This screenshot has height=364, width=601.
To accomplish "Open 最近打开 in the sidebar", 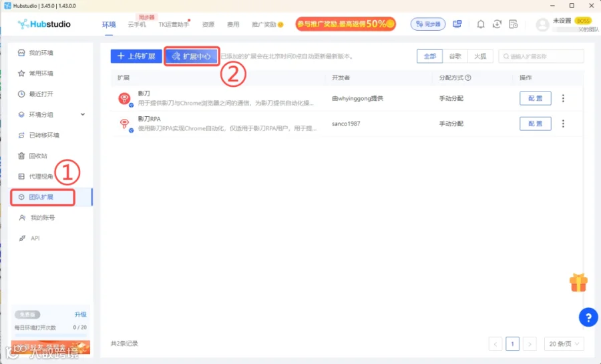I will click(35, 94).
